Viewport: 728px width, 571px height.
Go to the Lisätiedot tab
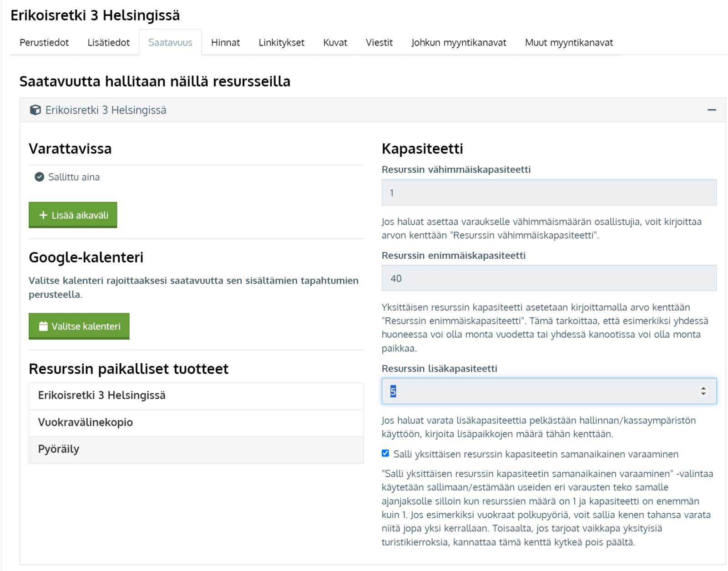(x=108, y=42)
